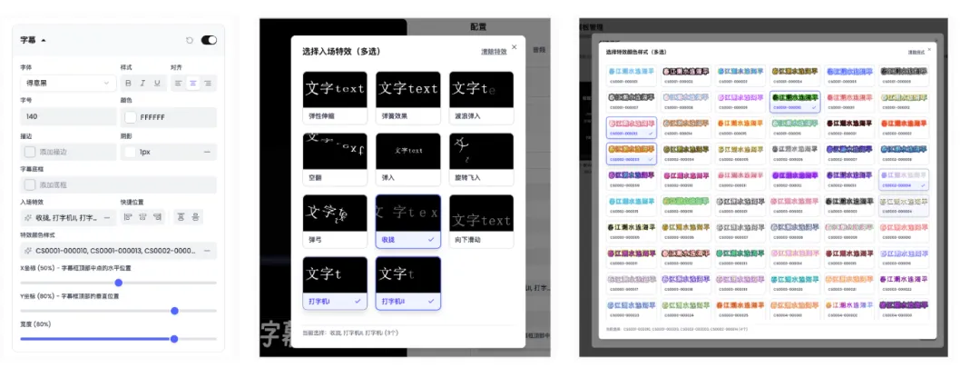Image resolution: width=980 pixels, height=368 pixels.
Task: Switch off the 字幕 toggle
Action: pos(209,40)
